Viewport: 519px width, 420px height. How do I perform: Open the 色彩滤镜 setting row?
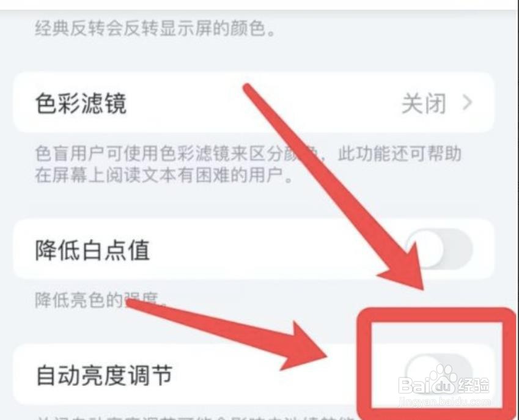[254, 103]
